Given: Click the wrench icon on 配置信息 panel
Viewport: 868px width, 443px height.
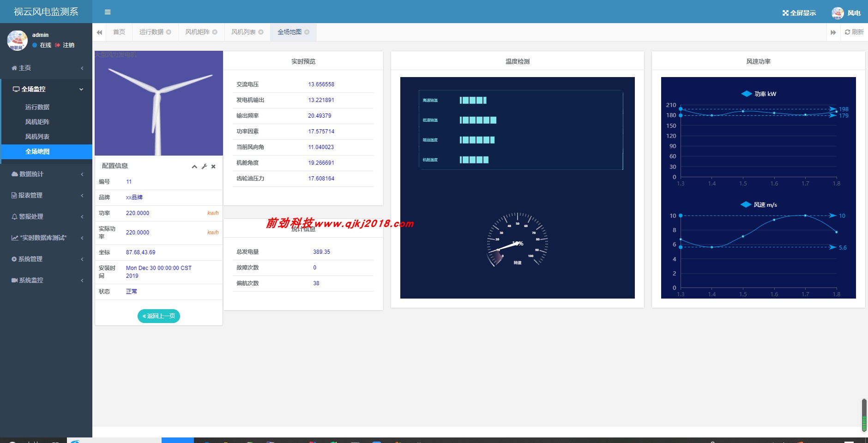Looking at the screenshot, I should coord(204,167).
